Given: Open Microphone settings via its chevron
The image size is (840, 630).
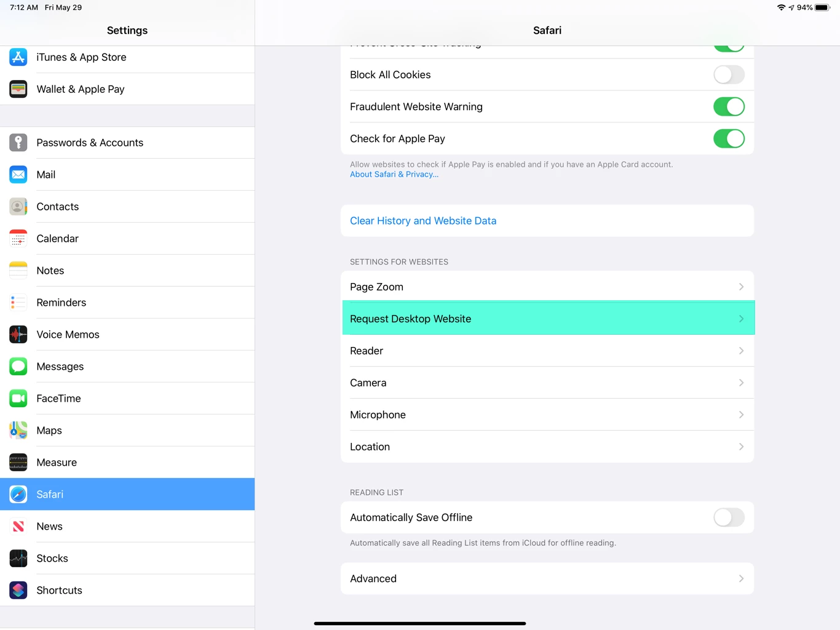Looking at the screenshot, I should point(741,415).
